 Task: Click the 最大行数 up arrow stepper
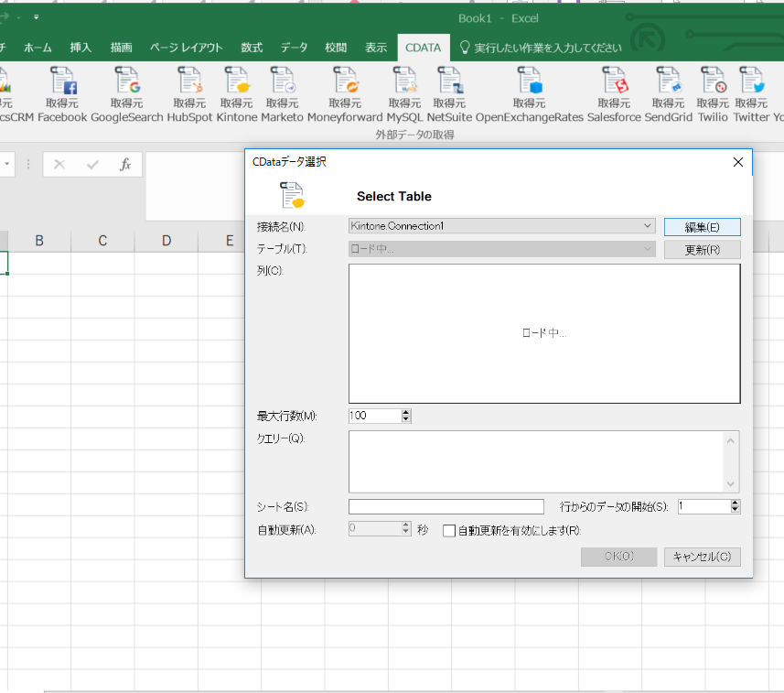pos(406,412)
